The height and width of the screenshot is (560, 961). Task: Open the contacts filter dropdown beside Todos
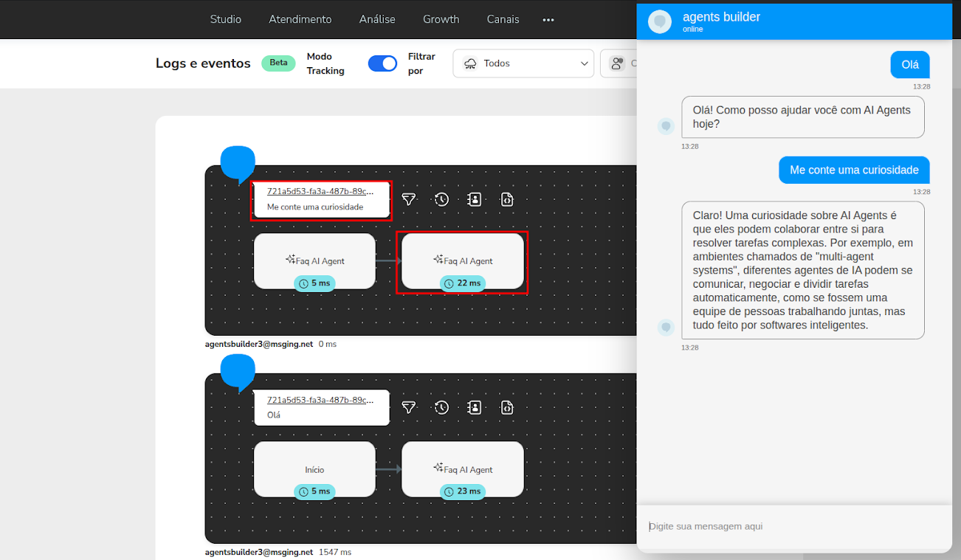619,63
